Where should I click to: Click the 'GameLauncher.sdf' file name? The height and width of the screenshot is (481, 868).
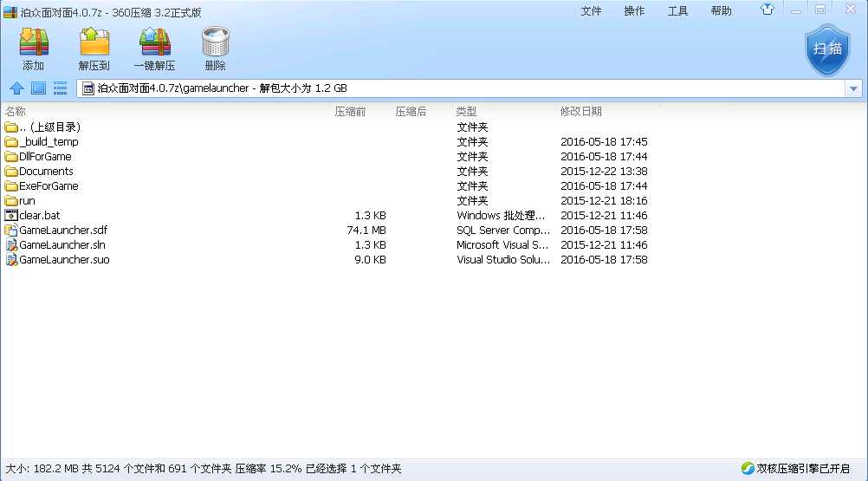point(63,231)
